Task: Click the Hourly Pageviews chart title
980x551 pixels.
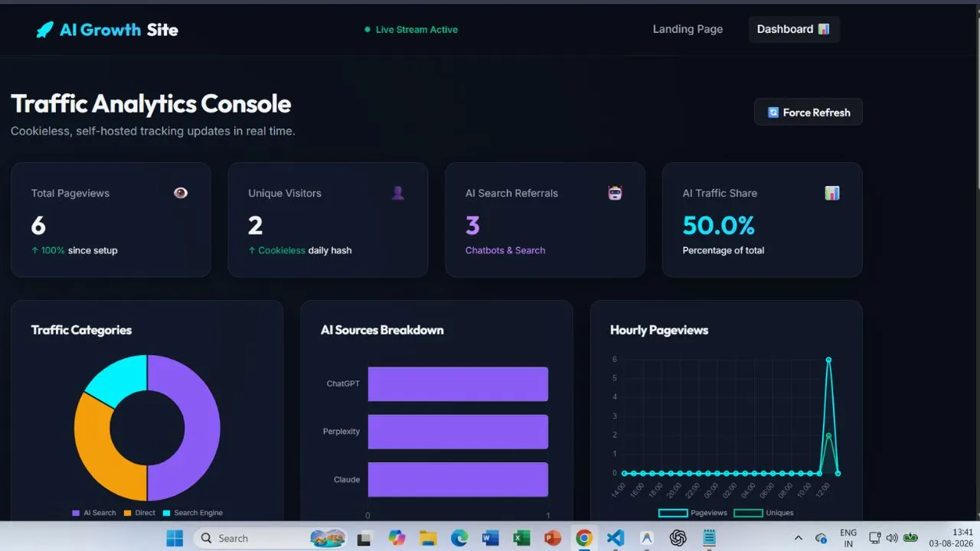Action: pos(659,330)
